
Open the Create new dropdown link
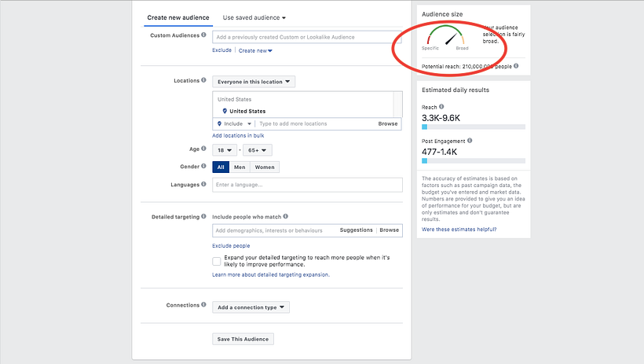click(255, 50)
